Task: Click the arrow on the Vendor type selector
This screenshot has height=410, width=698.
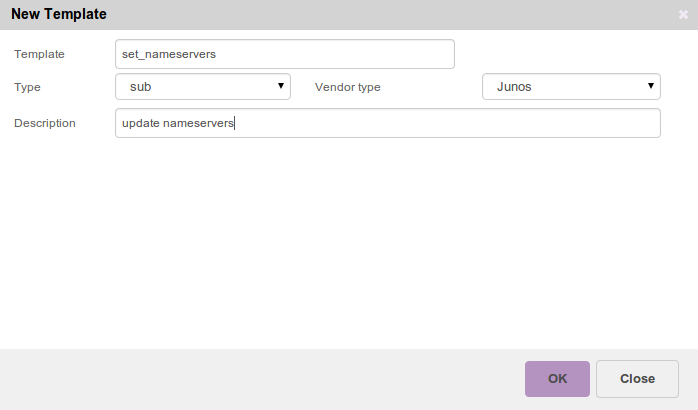Action: [651, 87]
